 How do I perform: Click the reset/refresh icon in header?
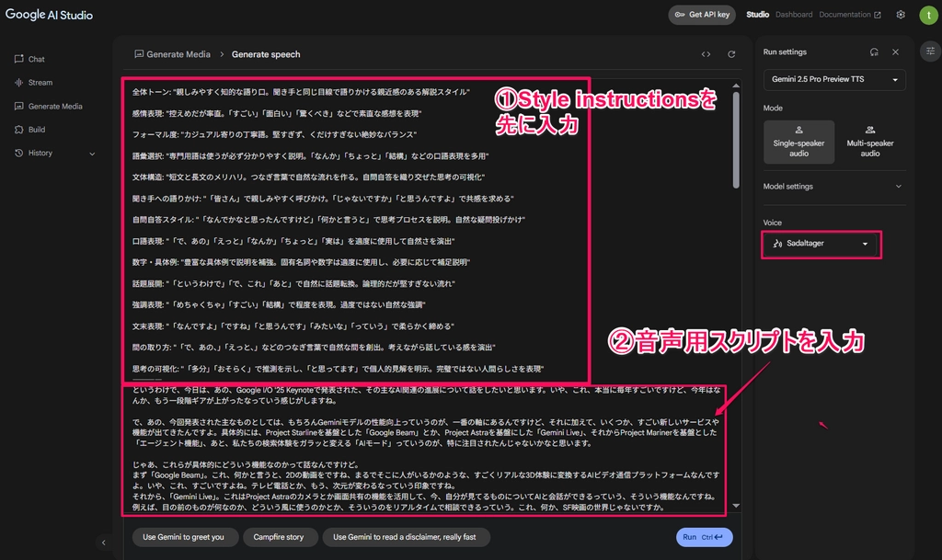tap(731, 54)
